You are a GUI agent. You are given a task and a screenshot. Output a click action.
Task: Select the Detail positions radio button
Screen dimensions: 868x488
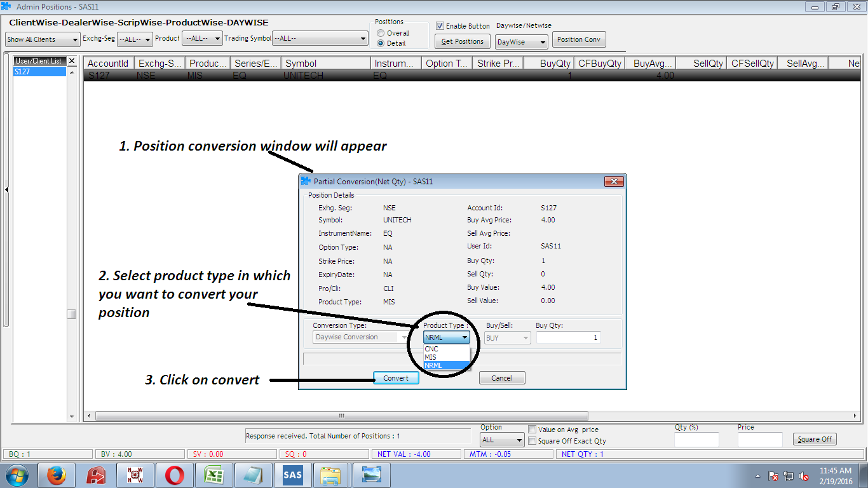pyautogui.click(x=381, y=43)
